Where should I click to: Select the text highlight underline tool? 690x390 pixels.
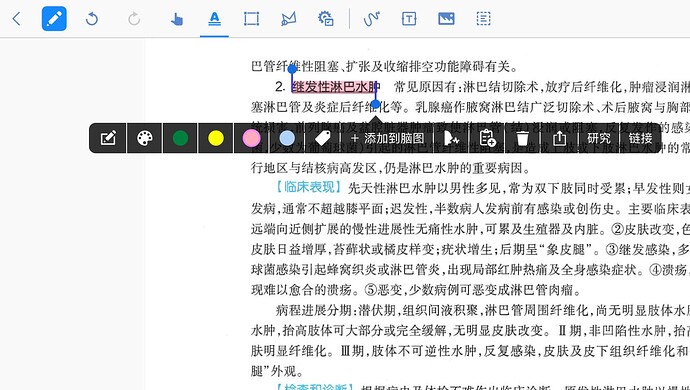click(x=214, y=19)
